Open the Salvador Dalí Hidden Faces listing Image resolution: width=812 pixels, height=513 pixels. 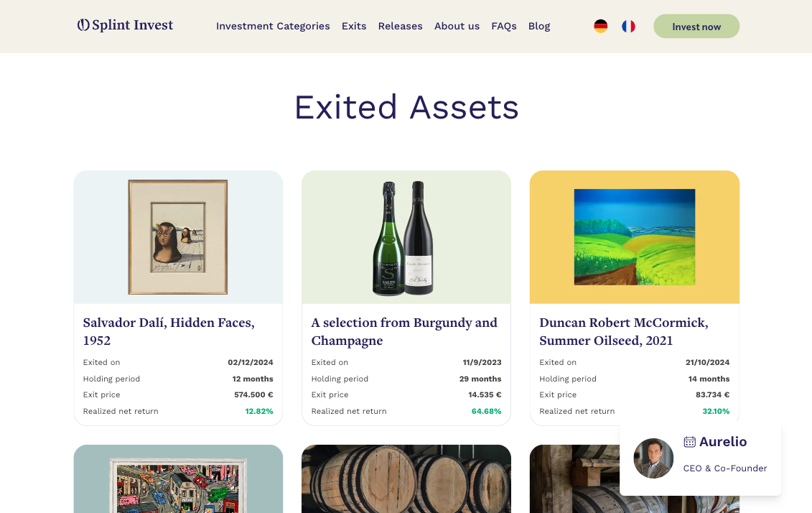(169, 331)
